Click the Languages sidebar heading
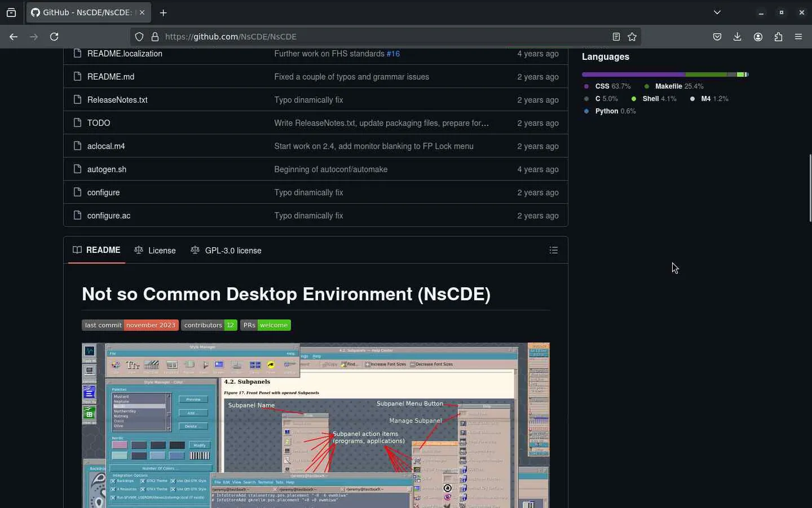812x508 pixels. pyautogui.click(x=606, y=56)
